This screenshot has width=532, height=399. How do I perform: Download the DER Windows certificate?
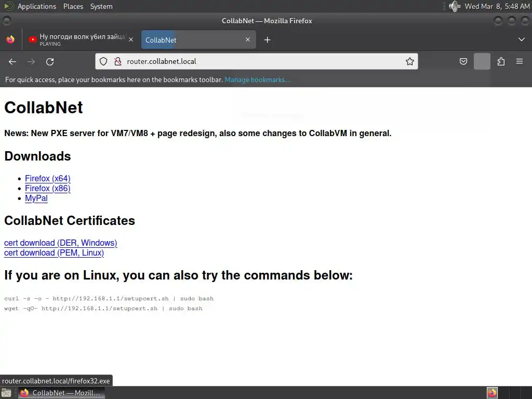[61, 243]
